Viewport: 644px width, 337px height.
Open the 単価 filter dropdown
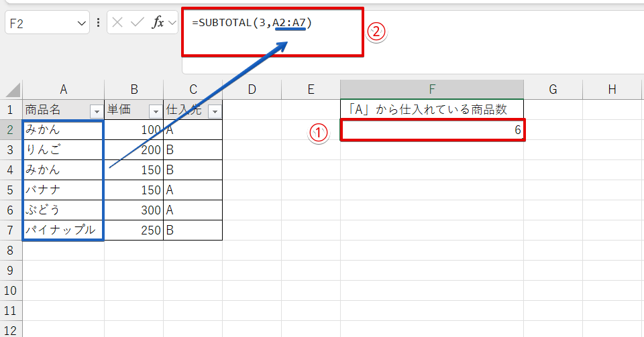(x=155, y=111)
